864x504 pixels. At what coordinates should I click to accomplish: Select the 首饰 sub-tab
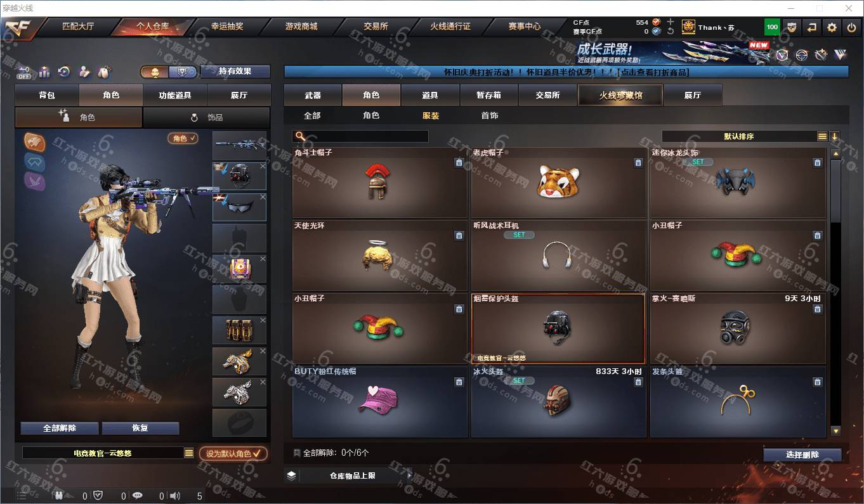pyautogui.click(x=489, y=115)
